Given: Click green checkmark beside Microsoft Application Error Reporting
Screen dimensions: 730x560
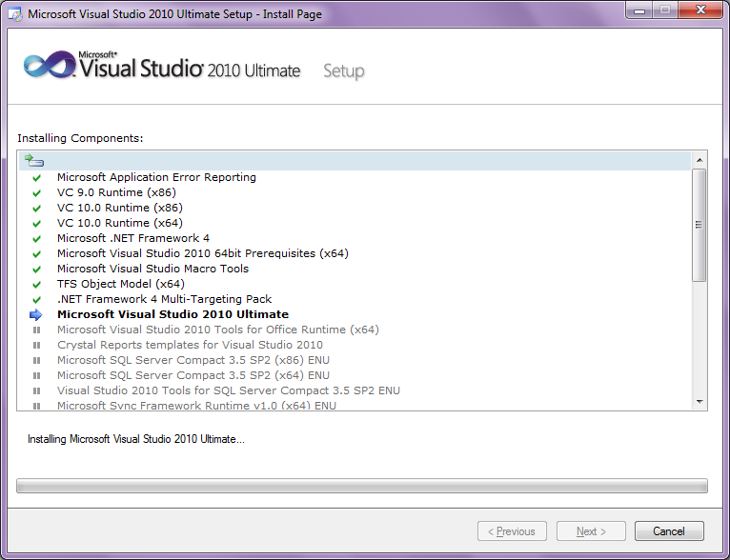Looking at the screenshot, I should pyautogui.click(x=37, y=178).
